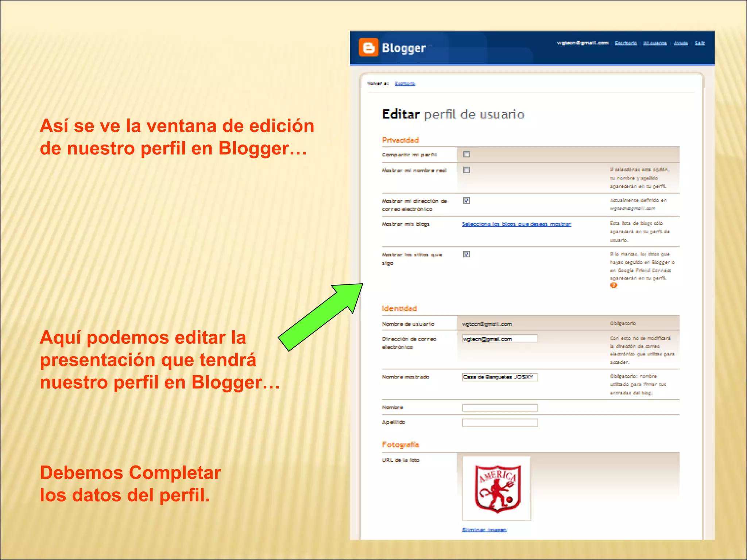Viewport: 747px width, 560px height.
Task: Click the Privacidad section heading
Action: click(x=400, y=140)
